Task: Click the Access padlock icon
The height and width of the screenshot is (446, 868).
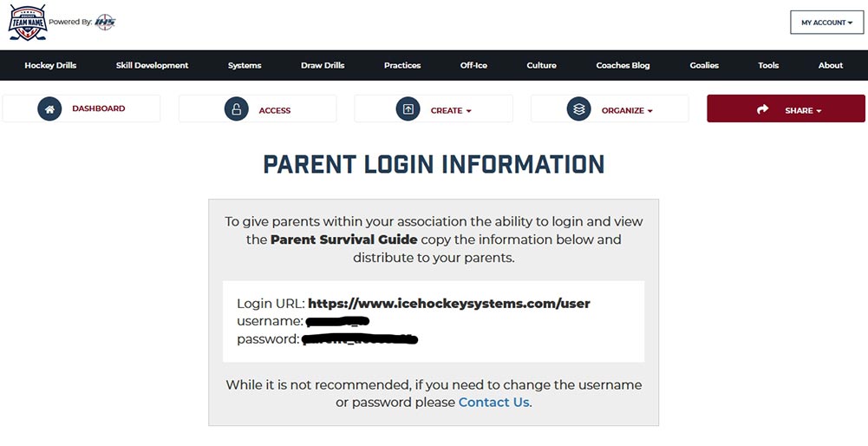Action: [236, 109]
